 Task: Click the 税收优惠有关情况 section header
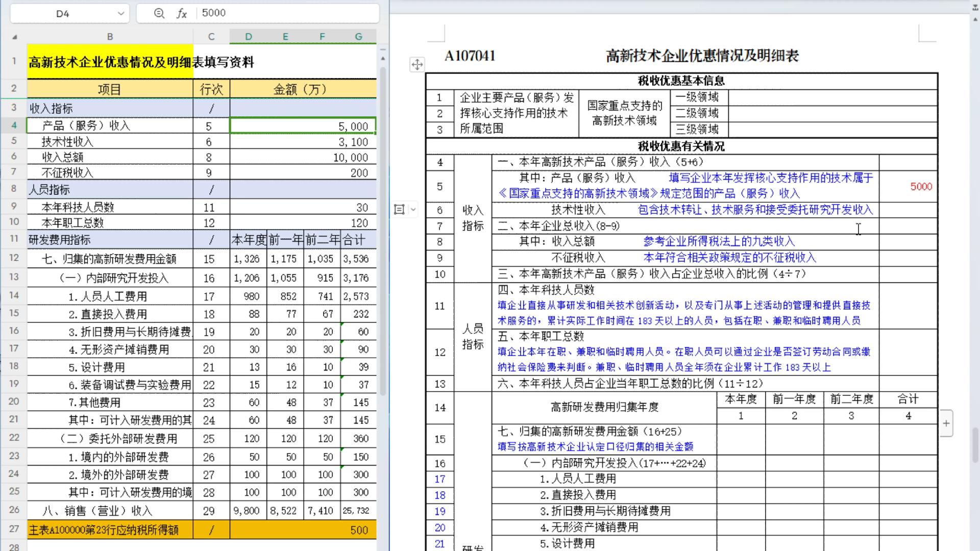point(681,146)
